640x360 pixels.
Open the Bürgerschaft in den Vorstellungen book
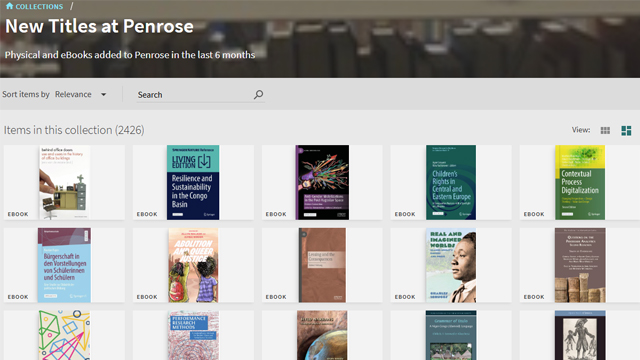pyautogui.click(x=64, y=265)
